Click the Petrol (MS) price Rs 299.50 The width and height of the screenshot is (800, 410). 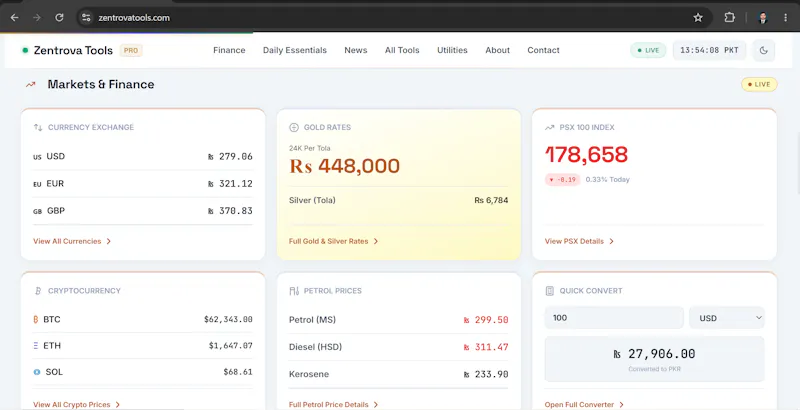(486, 320)
